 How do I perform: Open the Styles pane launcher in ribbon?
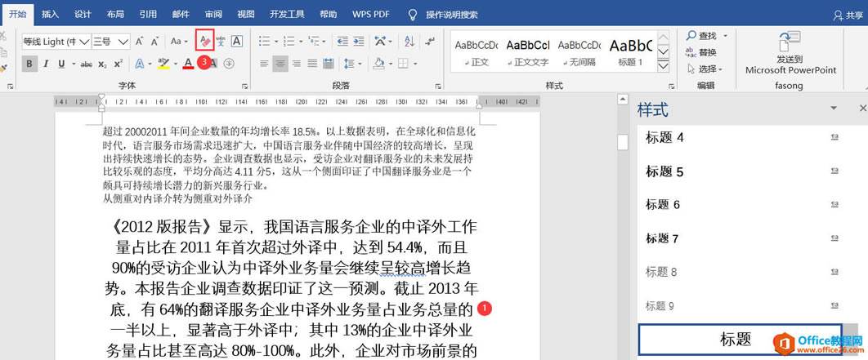pos(672,87)
